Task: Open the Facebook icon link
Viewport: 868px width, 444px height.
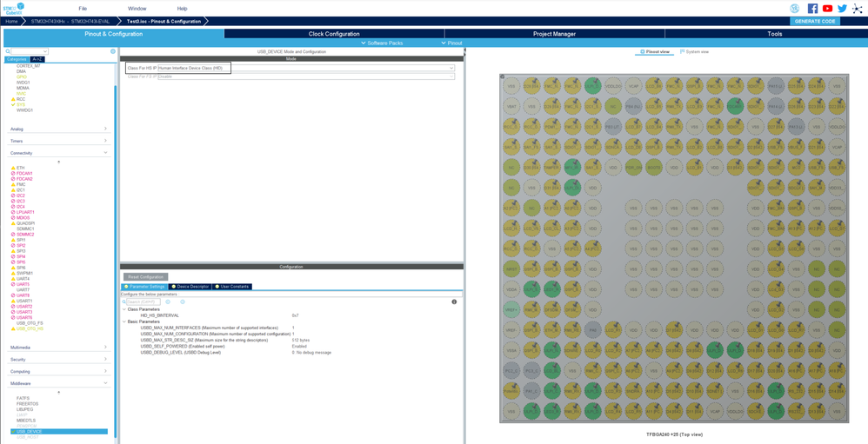Action: point(812,9)
